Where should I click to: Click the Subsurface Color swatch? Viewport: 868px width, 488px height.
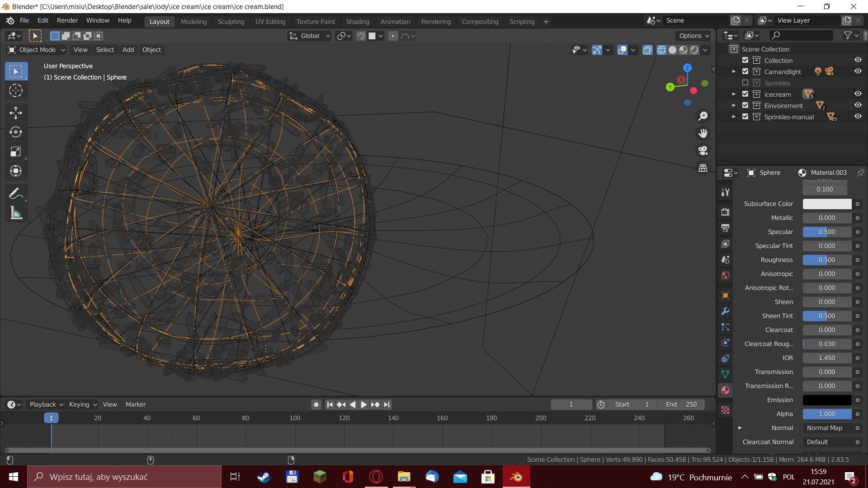point(826,204)
